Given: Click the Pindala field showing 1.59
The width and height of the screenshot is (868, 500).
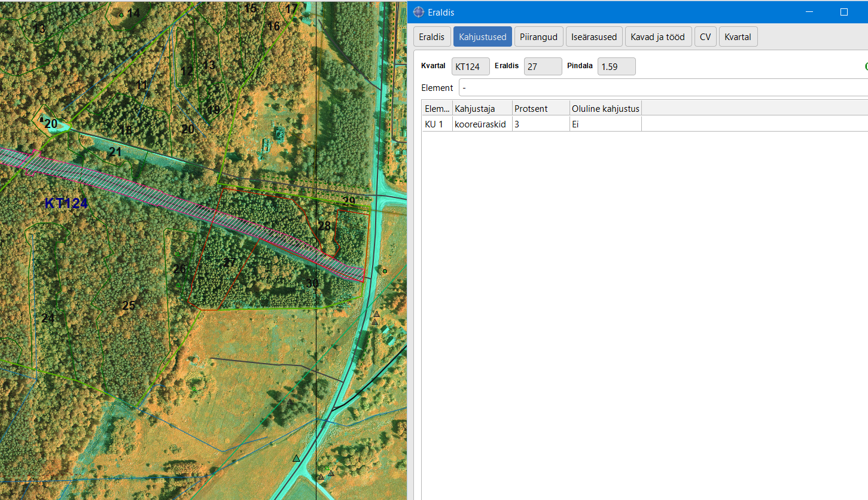Looking at the screenshot, I should click(616, 66).
